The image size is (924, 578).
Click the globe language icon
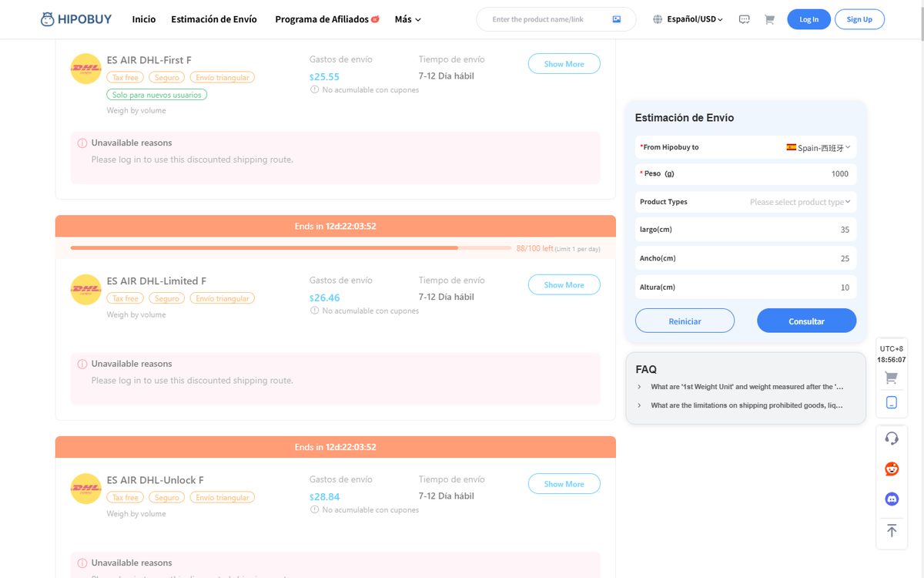point(658,19)
